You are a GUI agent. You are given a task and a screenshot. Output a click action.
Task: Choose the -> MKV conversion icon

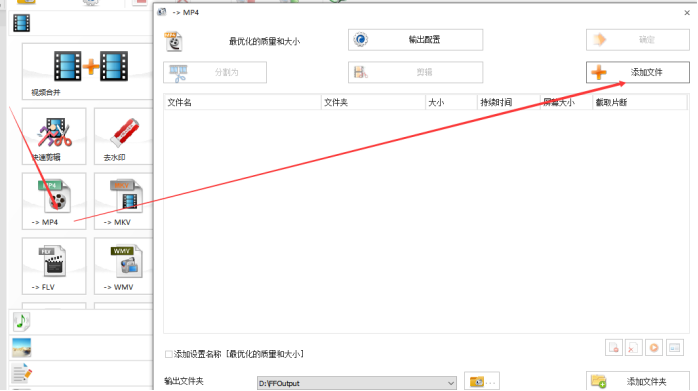pos(123,201)
